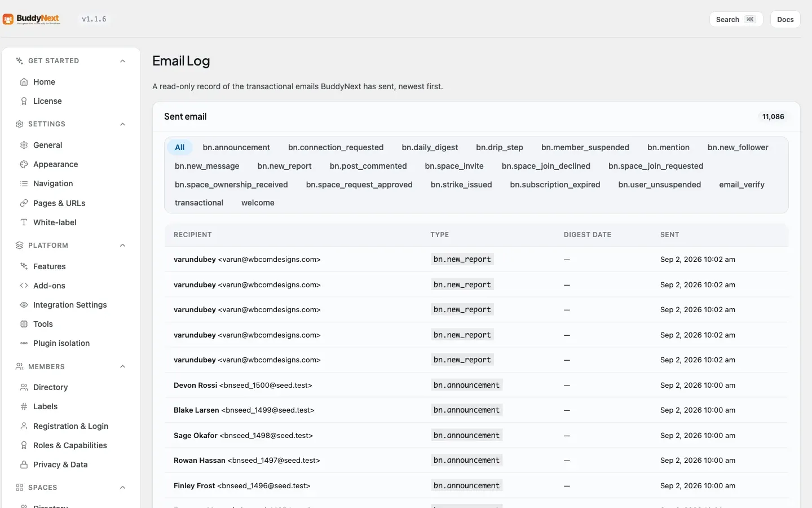The image size is (812, 508).
Task: Click the Privacy & Data lock icon
Action: (24, 465)
